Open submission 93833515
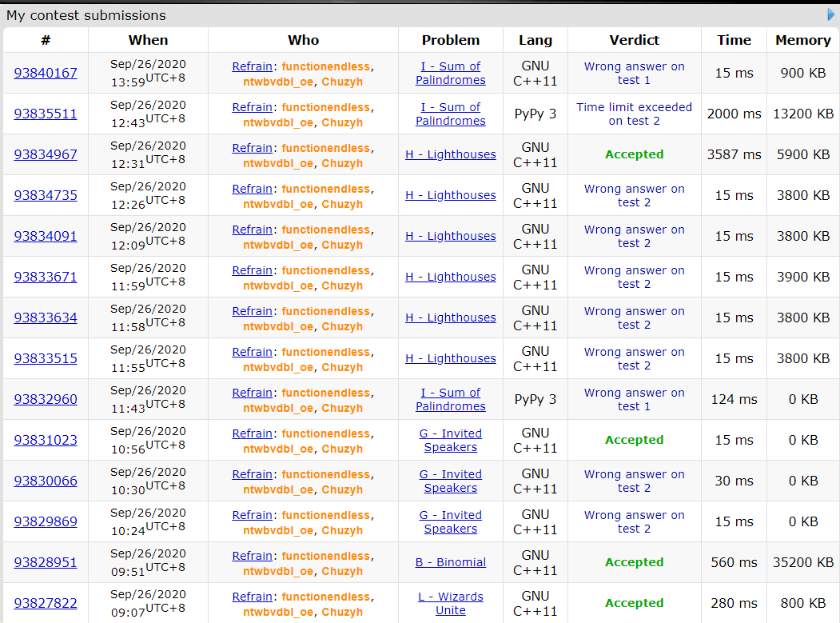840x623 pixels. (x=46, y=359)
